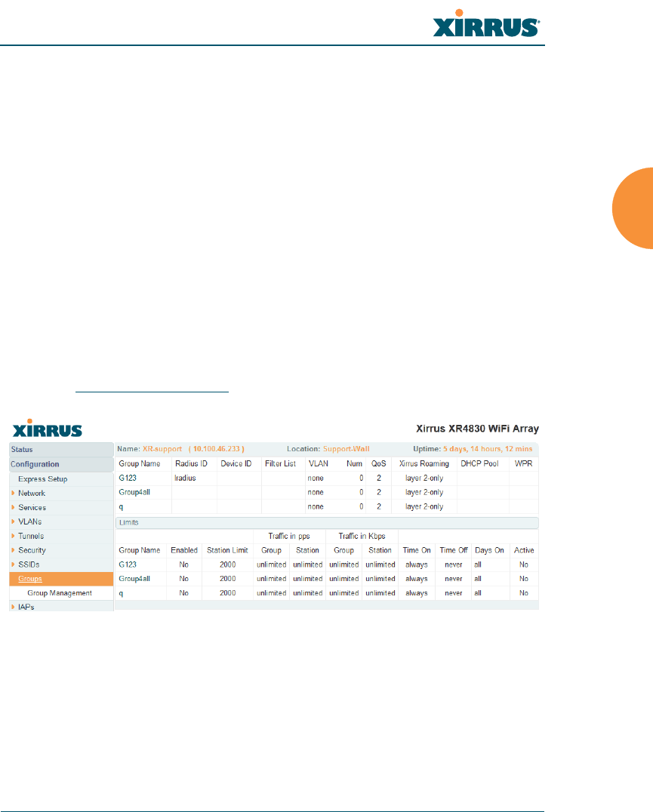This screenshot has width=653, height=812.
Task: Click Station Limit 2000 for Group4all
Action: [228, 579]
